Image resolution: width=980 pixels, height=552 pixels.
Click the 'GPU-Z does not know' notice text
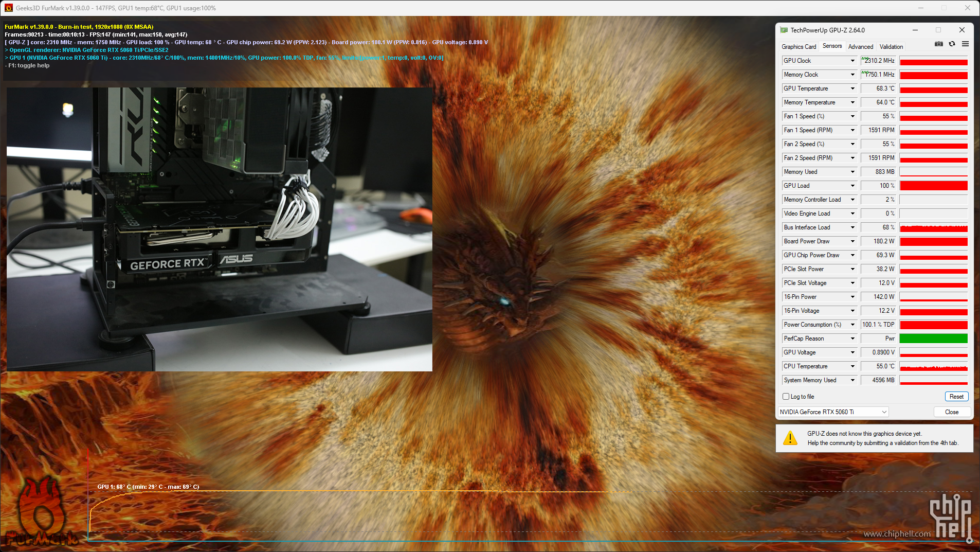(x=883, y=438)
